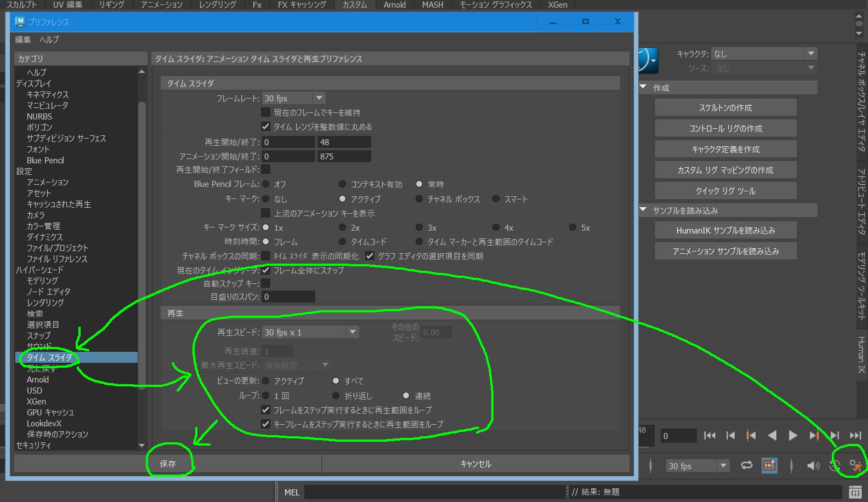Toggle playback start/end fields checkbox
This screenshot has width=868, height=502.
click(x=266, y=169)
